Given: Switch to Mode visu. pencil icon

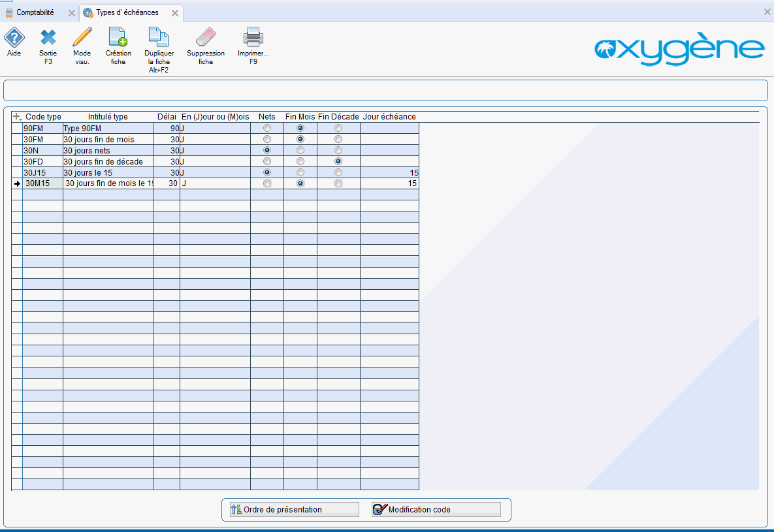Looking at the screenshot, I should pos(82,38).
